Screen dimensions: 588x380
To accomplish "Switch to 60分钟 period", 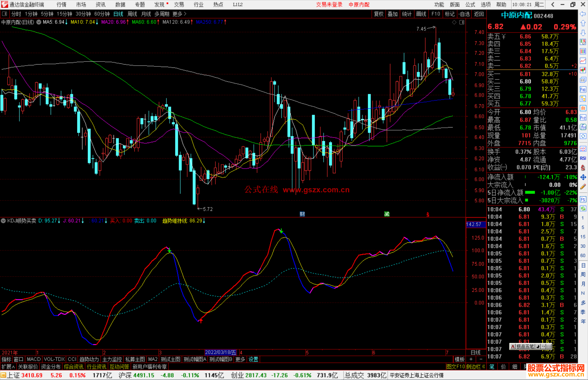I will [102, 14].
